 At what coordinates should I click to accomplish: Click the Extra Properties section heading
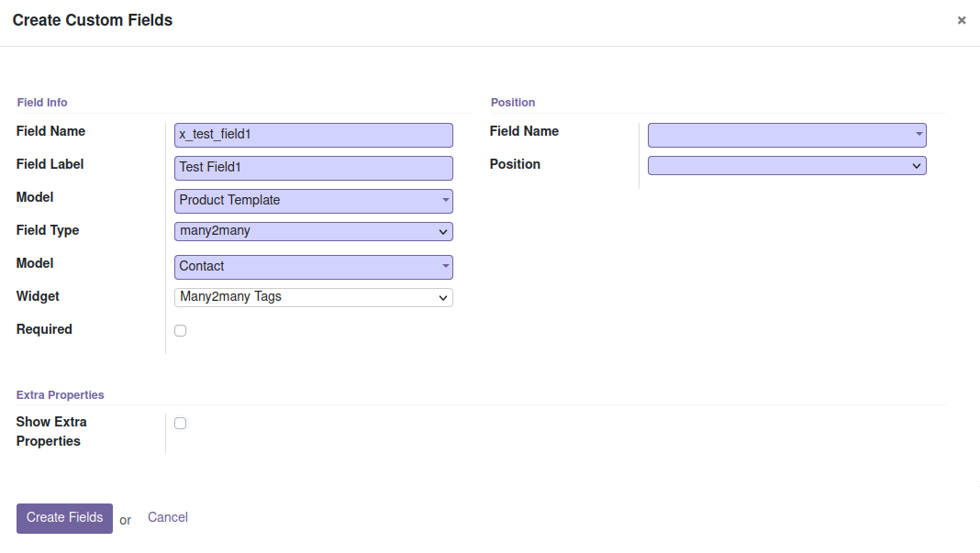click(61, 395)
